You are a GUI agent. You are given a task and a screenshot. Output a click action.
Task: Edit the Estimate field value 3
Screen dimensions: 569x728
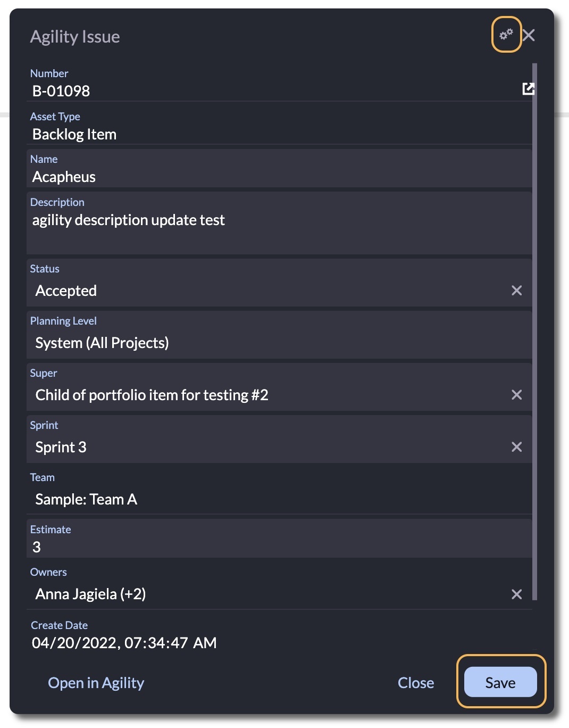[x=279, y=539]
